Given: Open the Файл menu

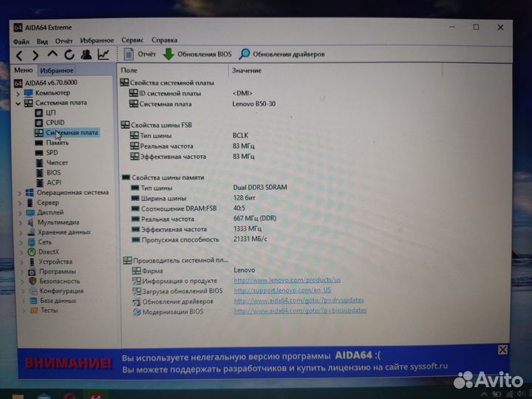Looking at the screenshot, I should click(x=21, y=41).
